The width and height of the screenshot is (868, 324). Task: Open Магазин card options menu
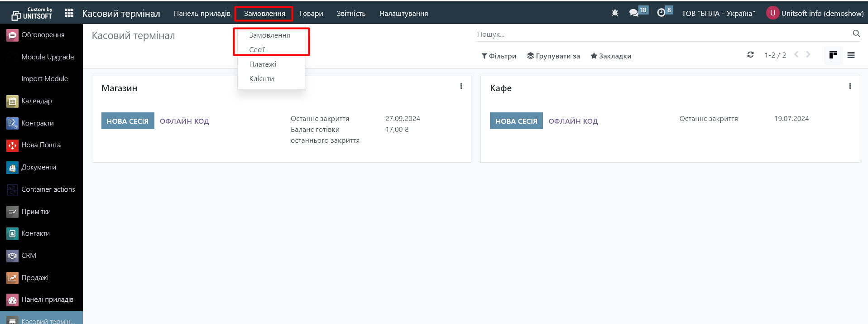tap(461, 86)
